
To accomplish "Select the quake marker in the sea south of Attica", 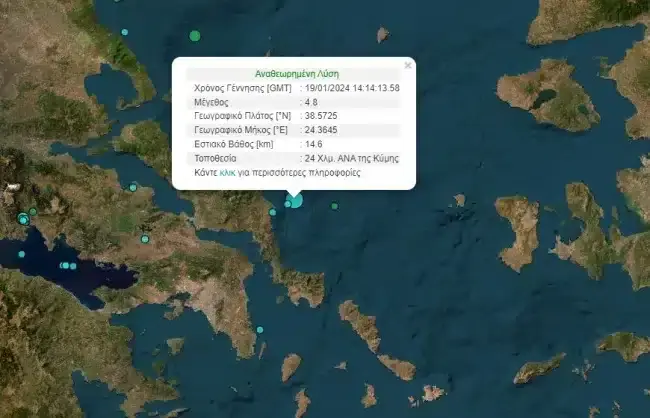I will pyautogui.click(x=259, y=330).
